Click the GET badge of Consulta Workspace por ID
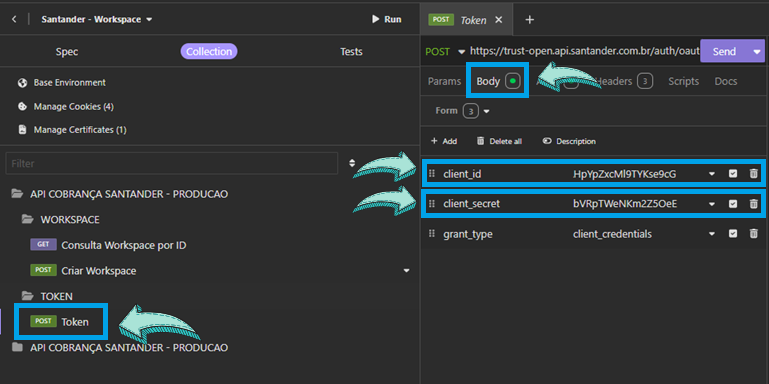The image size is (769, 384). point(43,245)
